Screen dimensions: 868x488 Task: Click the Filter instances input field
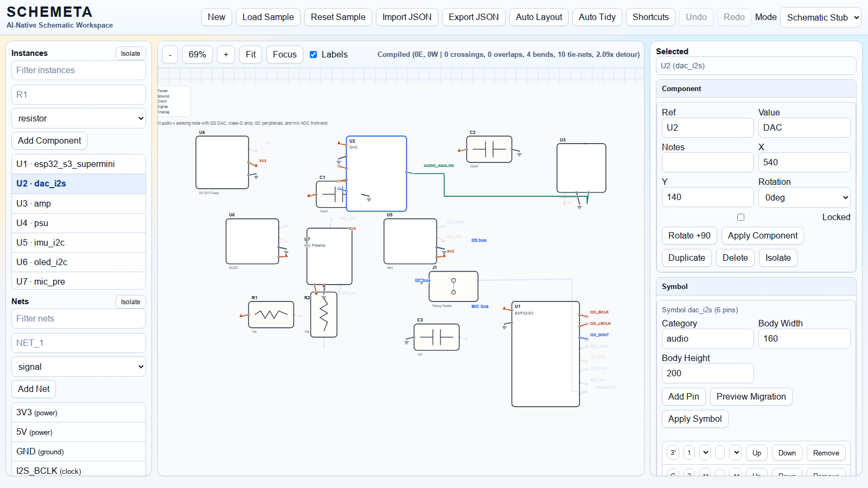(x=79, y=70)
